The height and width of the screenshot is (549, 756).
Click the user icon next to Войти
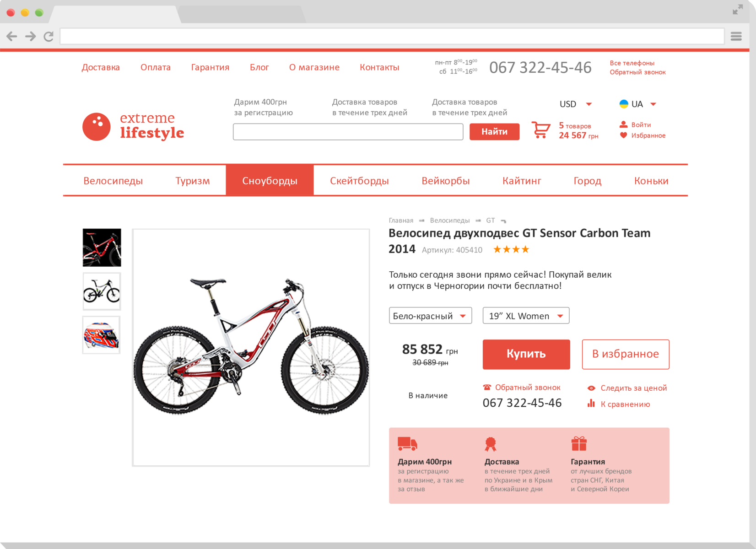point(623,124)
